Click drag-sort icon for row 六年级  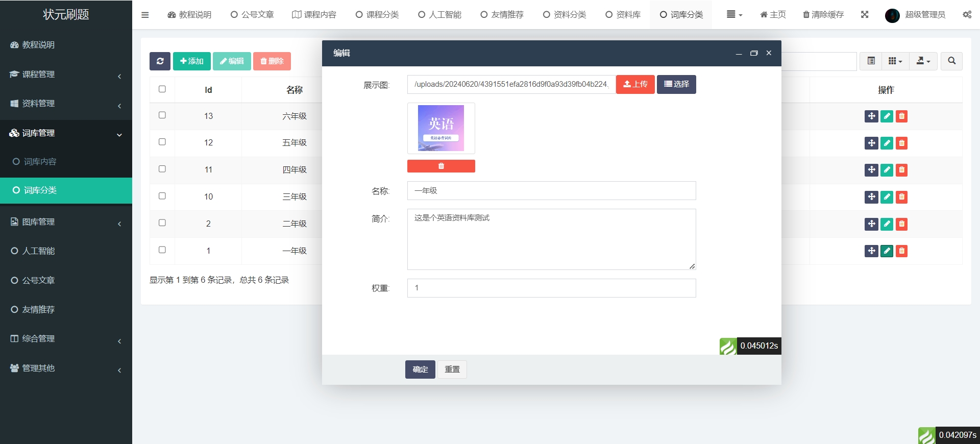(x=871, y=116)
